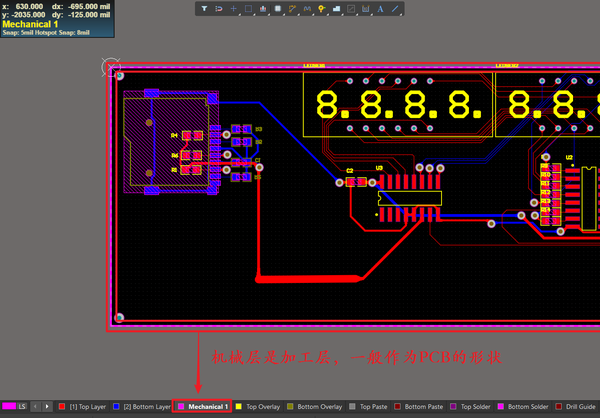Select the Place Line tool
This screenshot has height=418, width=600.
[x=395, y=9]
